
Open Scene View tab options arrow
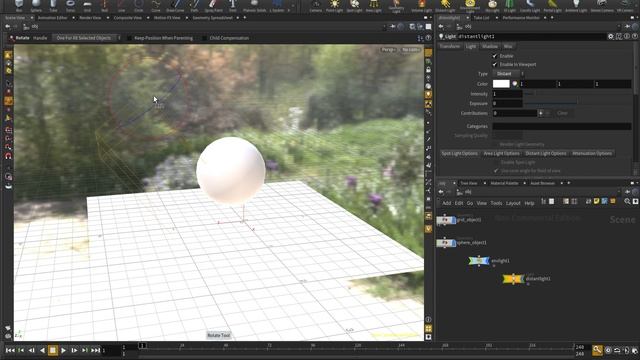(32, 18)
